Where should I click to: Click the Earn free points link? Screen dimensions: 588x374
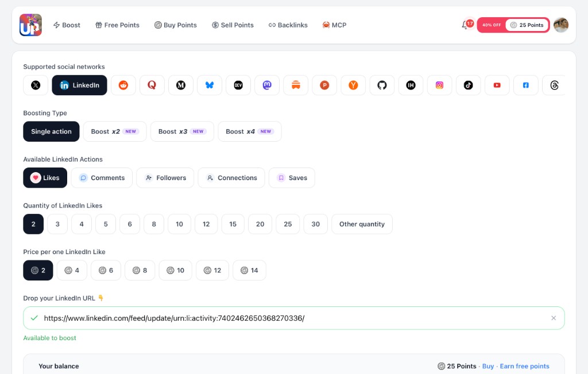[524, 366]
